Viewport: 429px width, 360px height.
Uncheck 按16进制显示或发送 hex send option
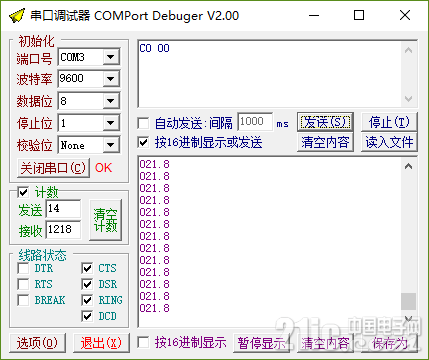pyautogui.click(x=143, y=143)
